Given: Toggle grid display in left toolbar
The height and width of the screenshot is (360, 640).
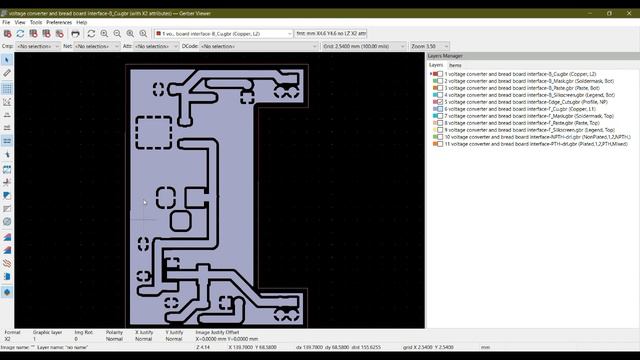Looking at the screenshot, I should tap(7, 89).
